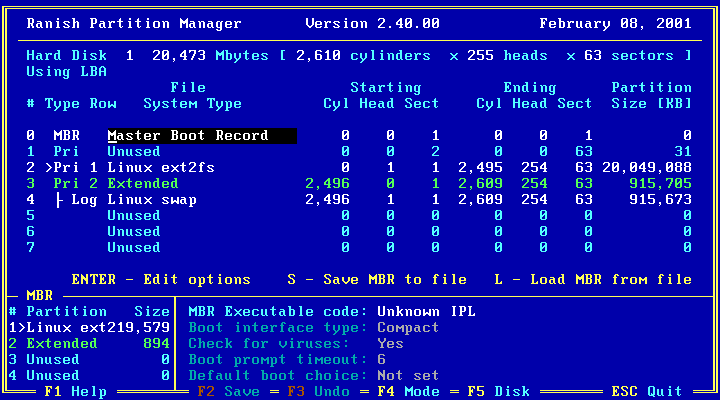The height and width of the screenshot is (400, 720).
Task: Change the Boot interface type Compact value
Action: point(408,327)
